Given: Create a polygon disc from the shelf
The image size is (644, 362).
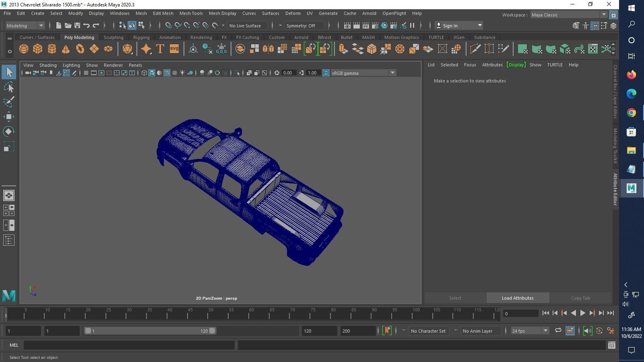Looking at the screenshot, I should tap(108, 49).
